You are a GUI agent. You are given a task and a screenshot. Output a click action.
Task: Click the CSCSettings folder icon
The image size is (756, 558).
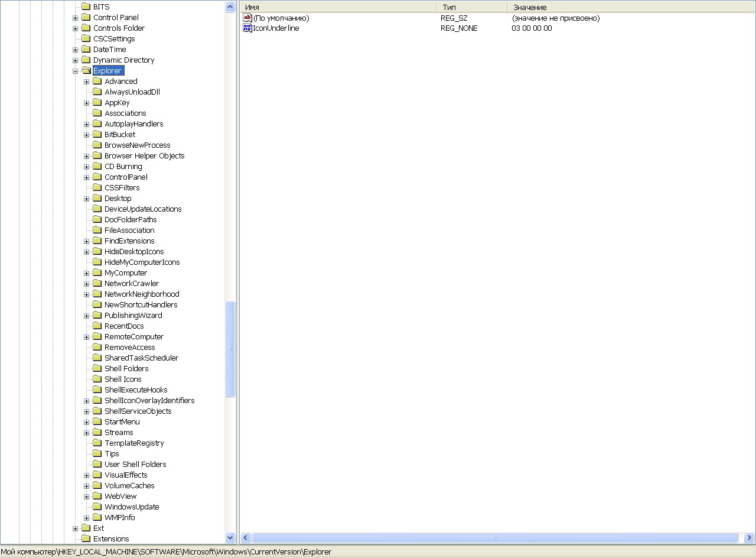[x=86, y=39]
